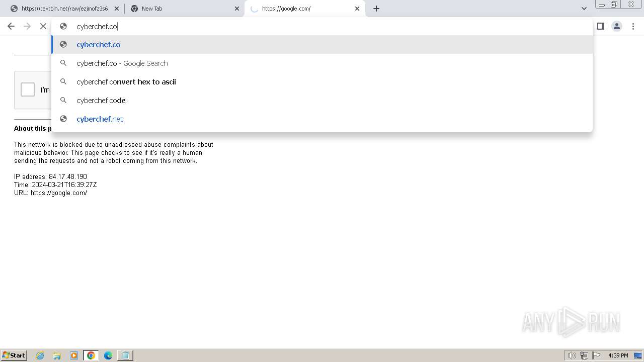
Task: Open the Windows Start button
Action: coord(14,355)
